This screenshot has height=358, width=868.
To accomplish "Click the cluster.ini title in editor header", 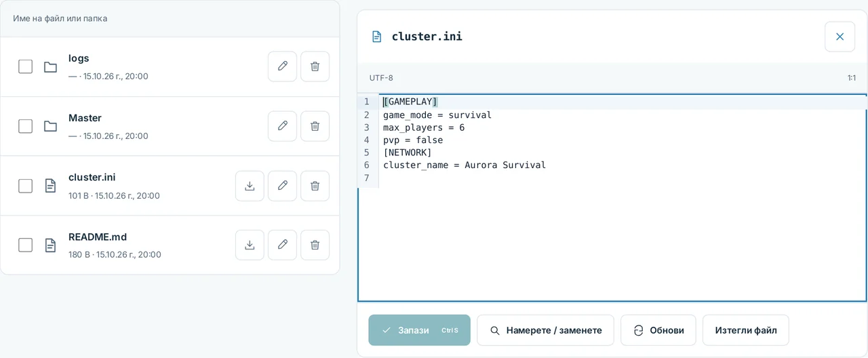I will (x=427, y=37).
